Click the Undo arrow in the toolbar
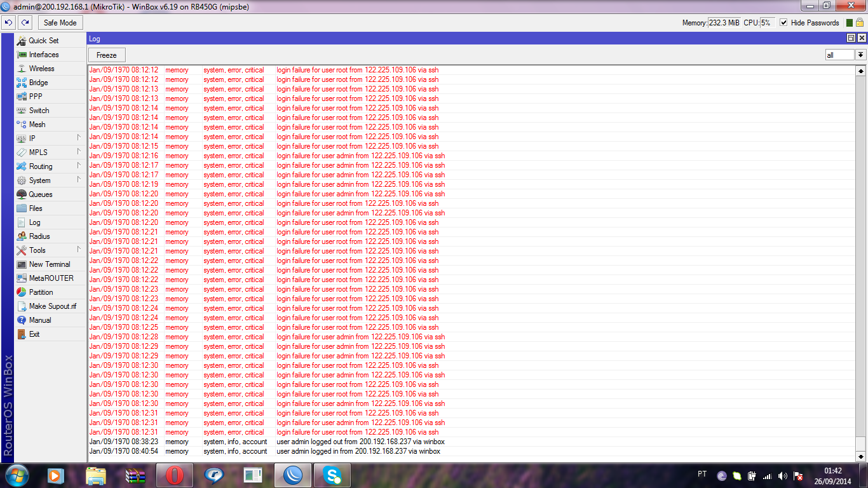The image size is (868, 488). (8, 22)
